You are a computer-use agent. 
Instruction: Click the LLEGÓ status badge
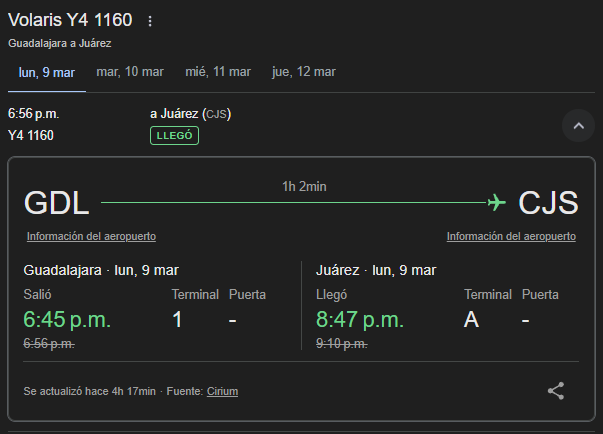tap(174, 135)
